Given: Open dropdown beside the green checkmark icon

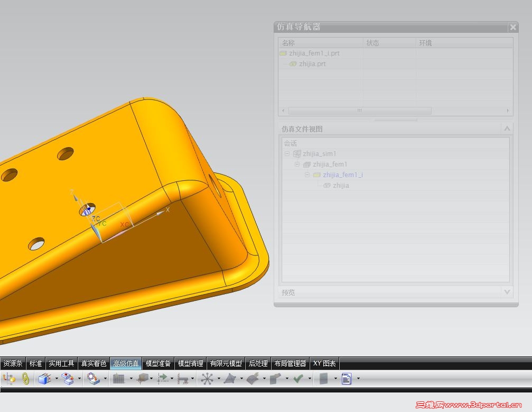Looking at the screenshot, I should 310,378.
